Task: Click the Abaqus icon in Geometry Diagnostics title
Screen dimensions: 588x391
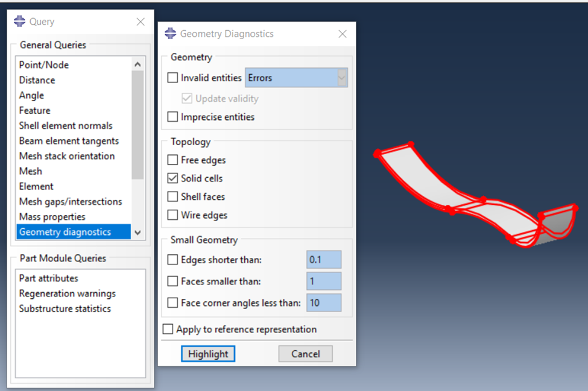Action: [x=170, y=33]
